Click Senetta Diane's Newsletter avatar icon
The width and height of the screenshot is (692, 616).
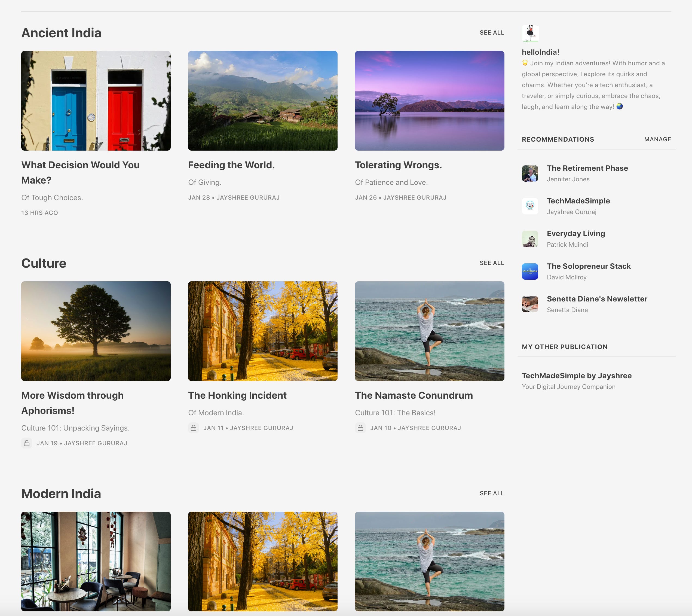pyautogui.click(x=530, y=304)
